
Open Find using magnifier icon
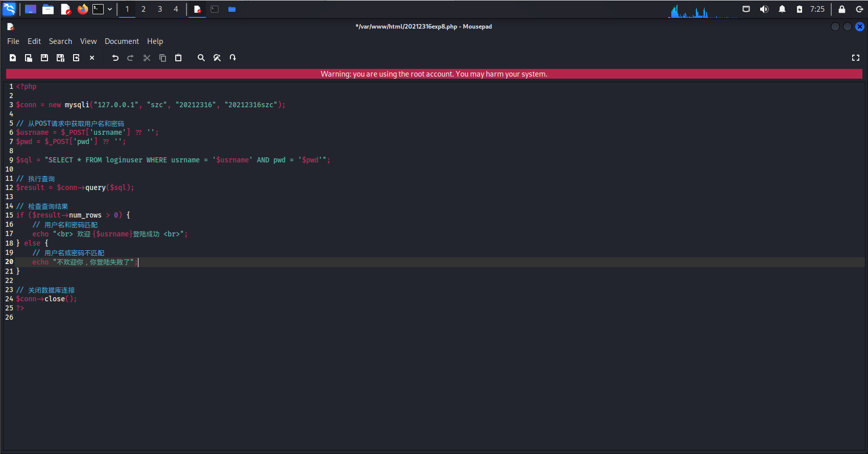click(201, 58)
